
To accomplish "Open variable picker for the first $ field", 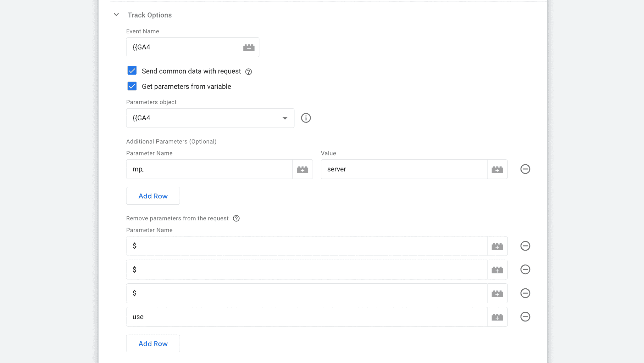I will coord(497,246).
